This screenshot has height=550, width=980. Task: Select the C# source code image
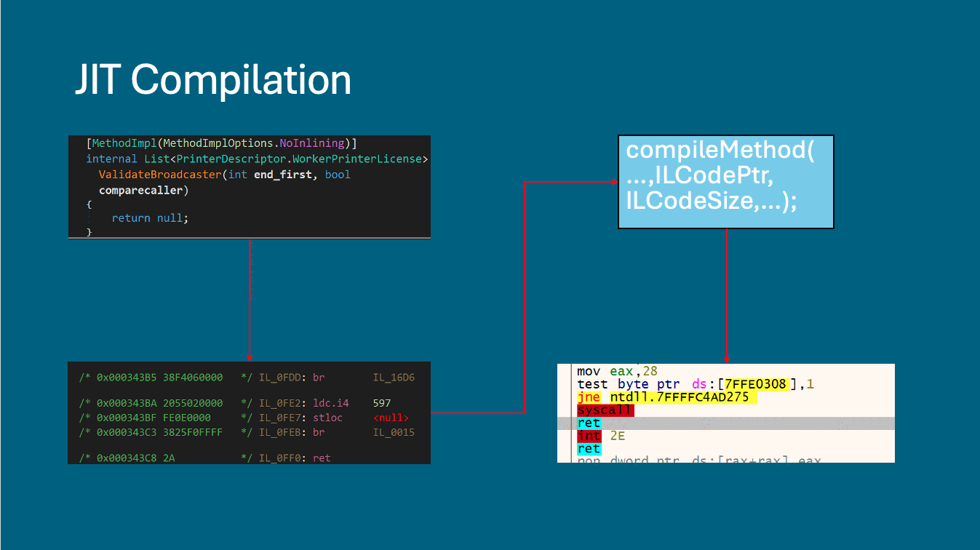pos(249,186)
